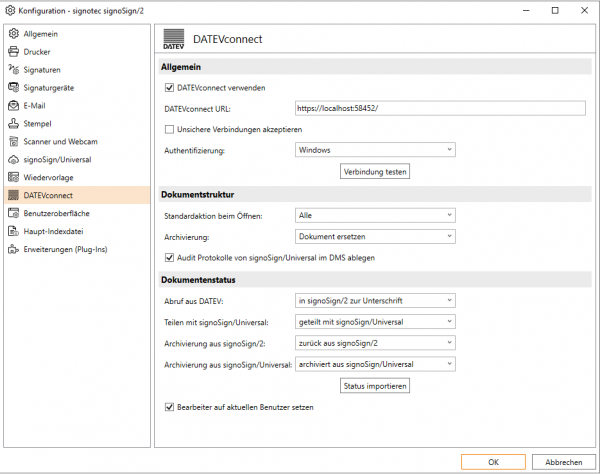Click into the DATEVconnect URL field

pyautogui.click(x=440, y=108)
